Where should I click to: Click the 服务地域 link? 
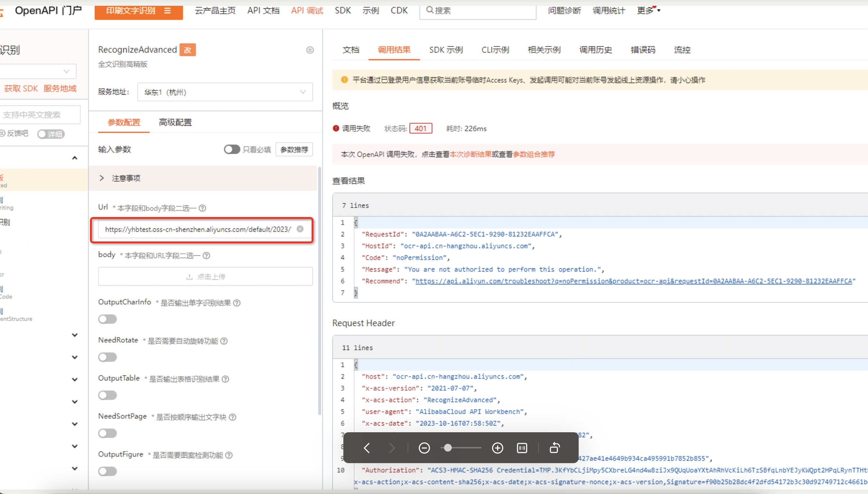(60, 88)
